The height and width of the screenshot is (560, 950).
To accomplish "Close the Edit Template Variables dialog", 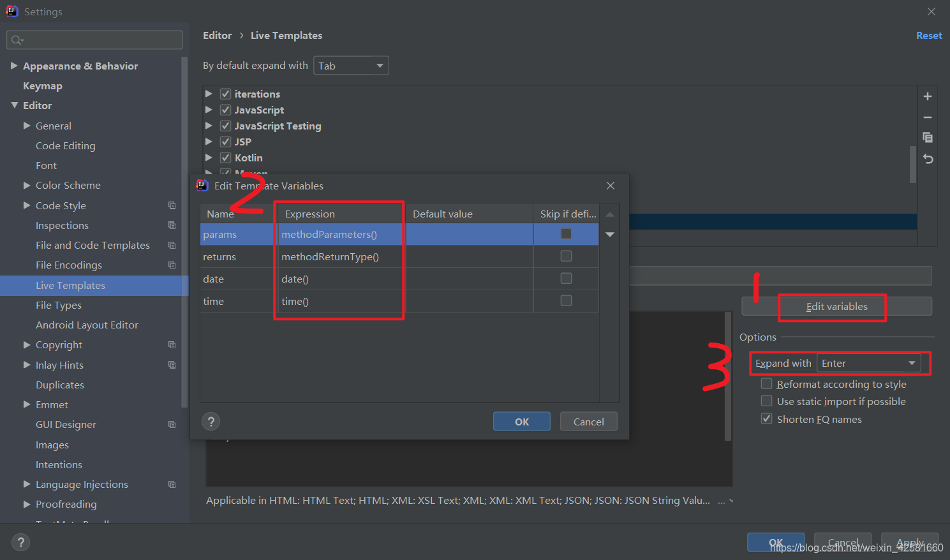I will [611, 186].
